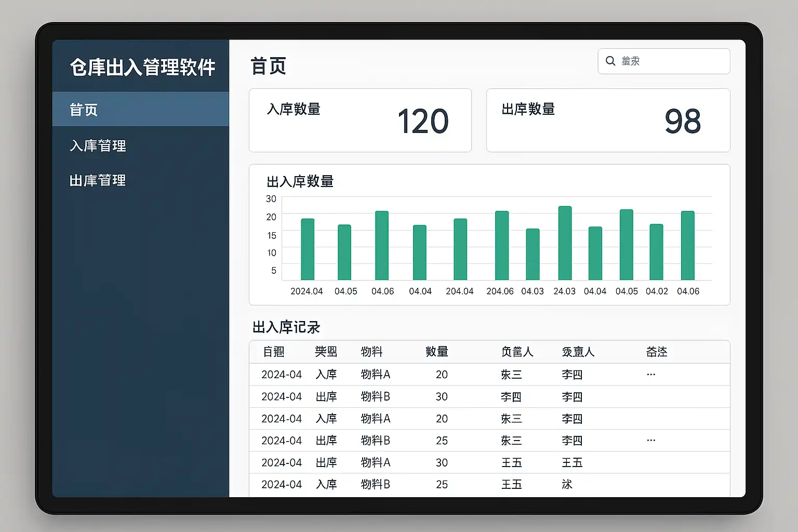This screenshot has width=798, height=532.
Task: Open 入库管理 in the sidebar
Action: [x=98, y=146]
